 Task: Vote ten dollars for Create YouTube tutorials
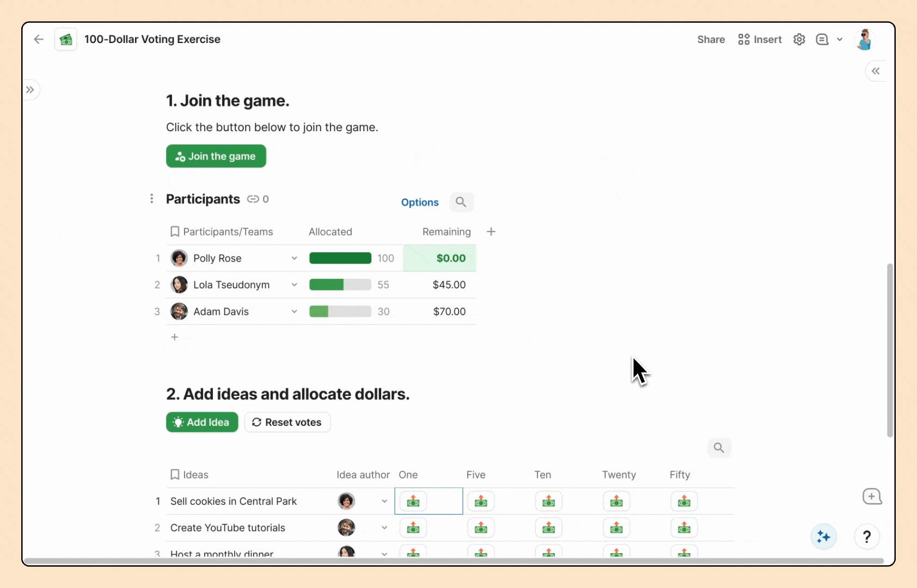(549, 528)
